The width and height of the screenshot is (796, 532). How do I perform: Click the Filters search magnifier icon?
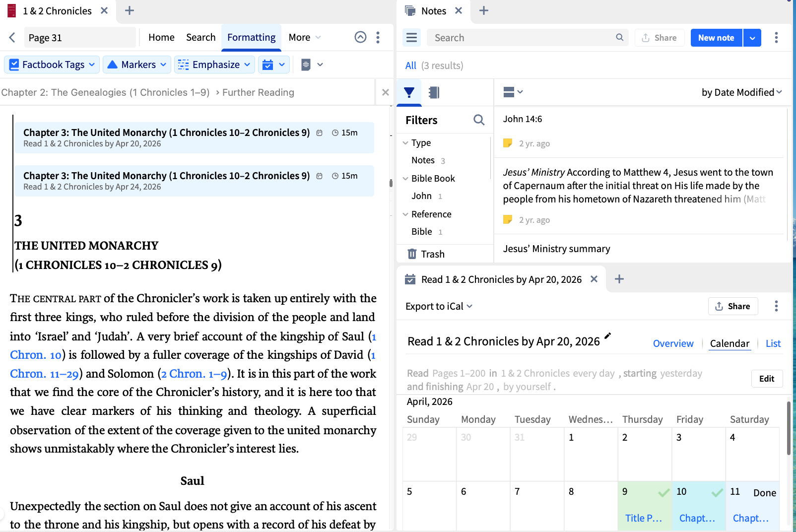(479, 120)
